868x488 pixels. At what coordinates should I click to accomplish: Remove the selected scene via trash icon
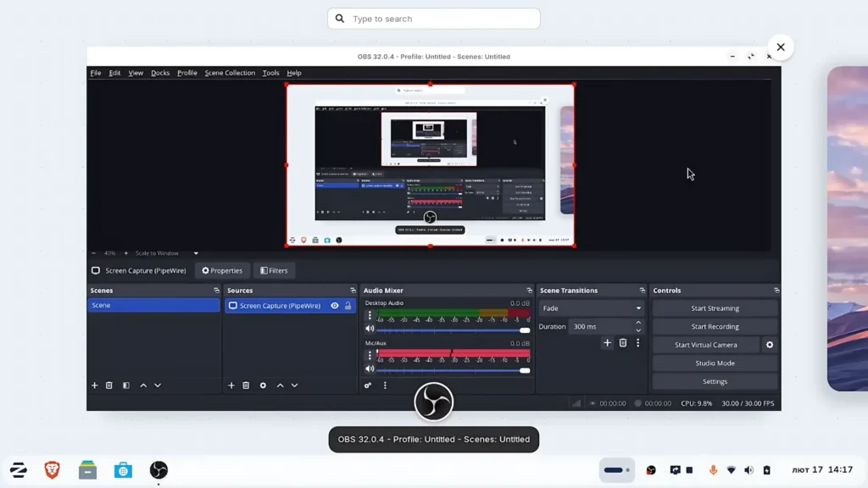109,385
